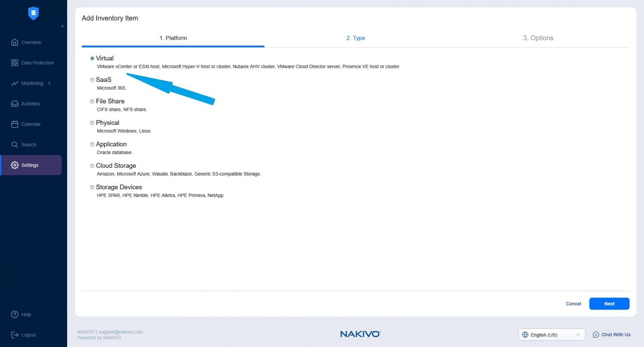Viewport: 644px width, 347px height.
Task: Click the Help question mark icon
Action: [14, 314]
